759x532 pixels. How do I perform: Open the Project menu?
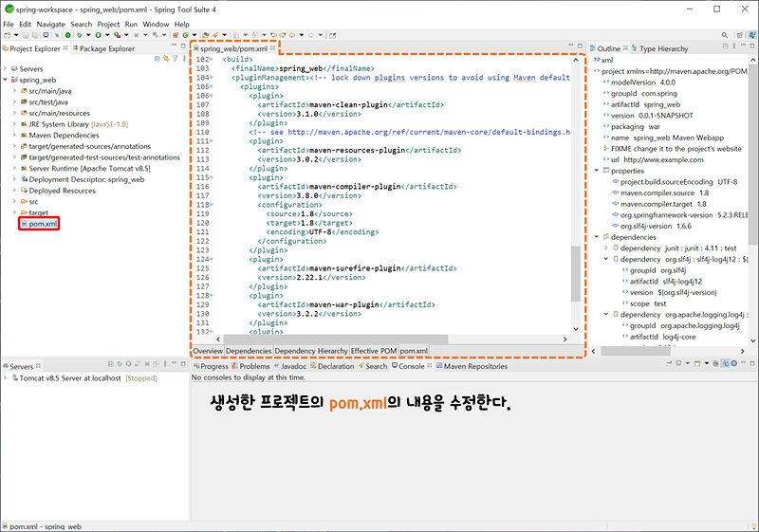(x=108, y=24)
